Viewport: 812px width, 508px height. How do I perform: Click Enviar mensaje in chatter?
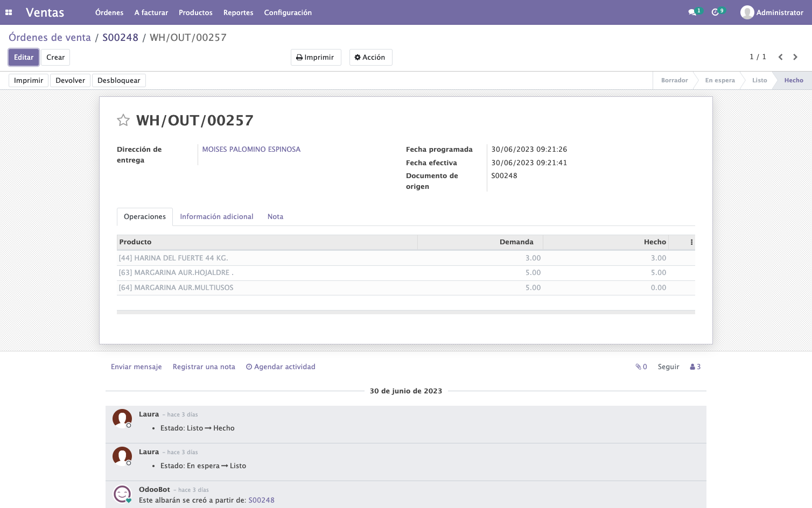tap(136, 367)
